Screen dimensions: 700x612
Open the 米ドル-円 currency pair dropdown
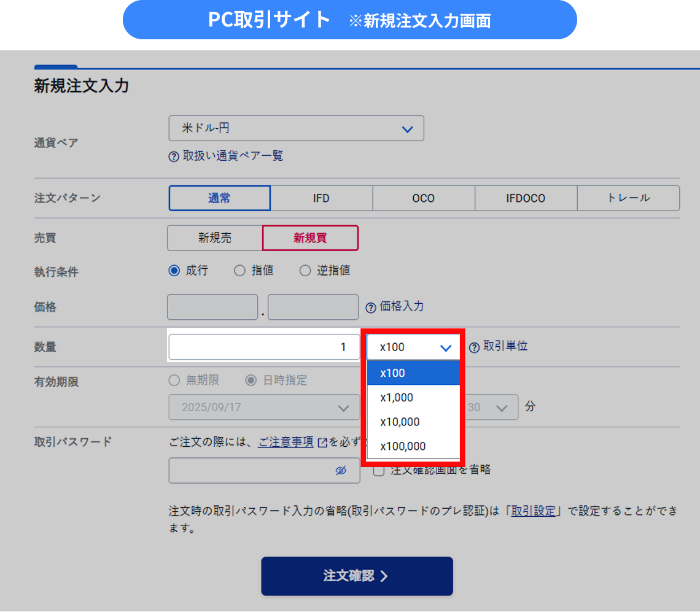pyautogui.click(x=296, y=128)
